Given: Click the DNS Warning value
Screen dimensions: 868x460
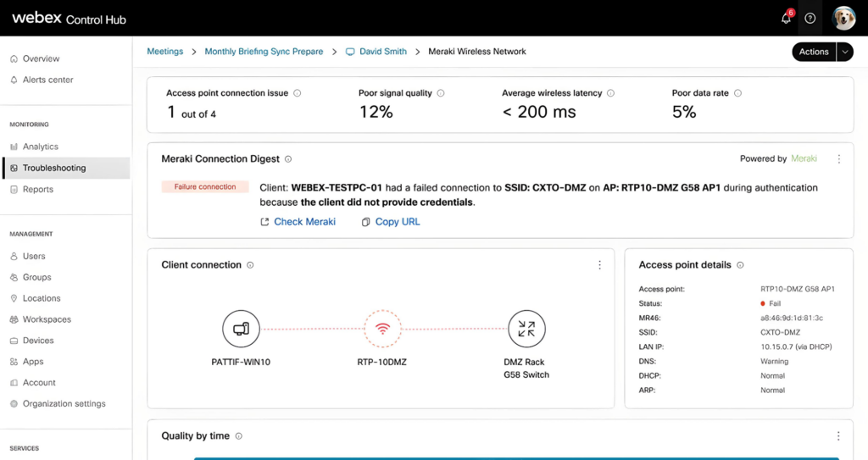Looking at the screenshot, I should point(775,362).
